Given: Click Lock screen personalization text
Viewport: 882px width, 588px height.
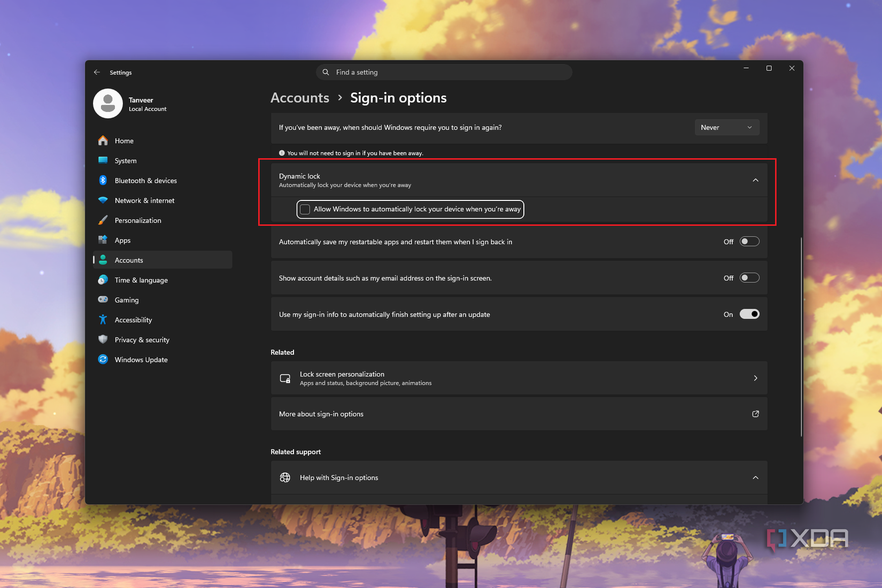Looking at the screenshot, I should pos(342,374).
